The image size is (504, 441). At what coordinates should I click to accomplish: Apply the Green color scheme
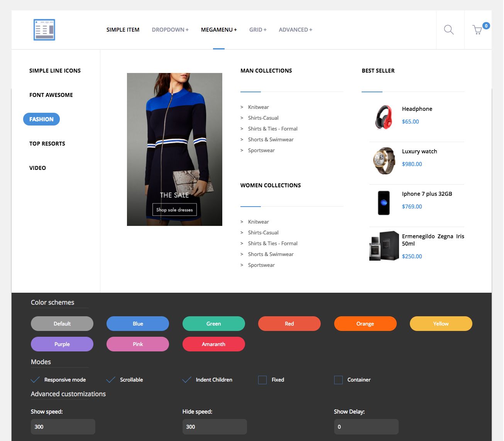214,324
